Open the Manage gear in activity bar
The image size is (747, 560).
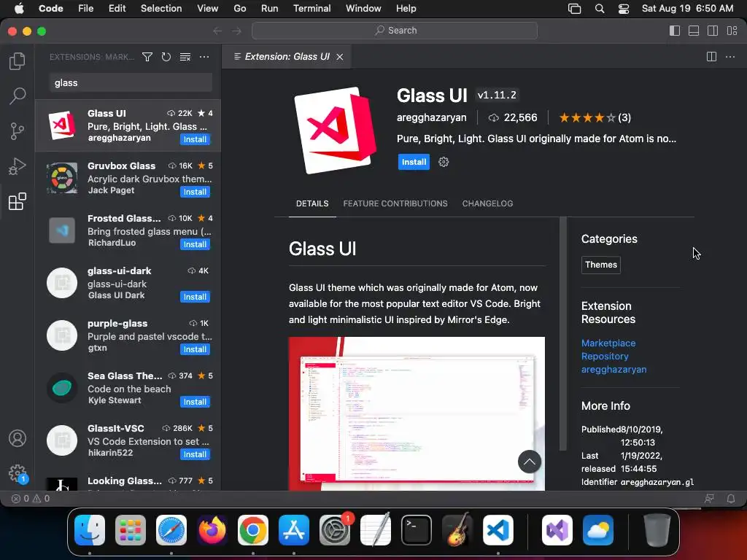pos(18,473)
